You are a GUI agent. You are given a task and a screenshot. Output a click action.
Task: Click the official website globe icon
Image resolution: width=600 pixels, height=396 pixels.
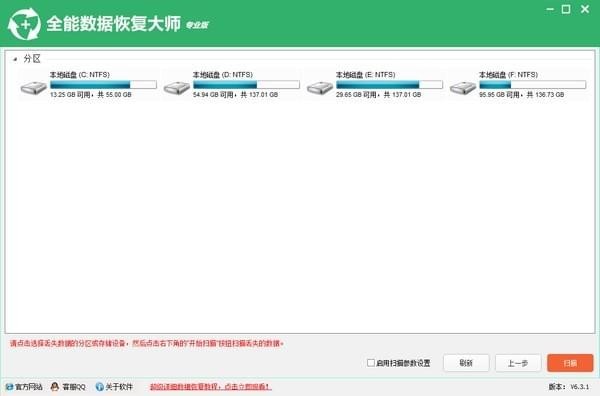[x=9, y=387]
